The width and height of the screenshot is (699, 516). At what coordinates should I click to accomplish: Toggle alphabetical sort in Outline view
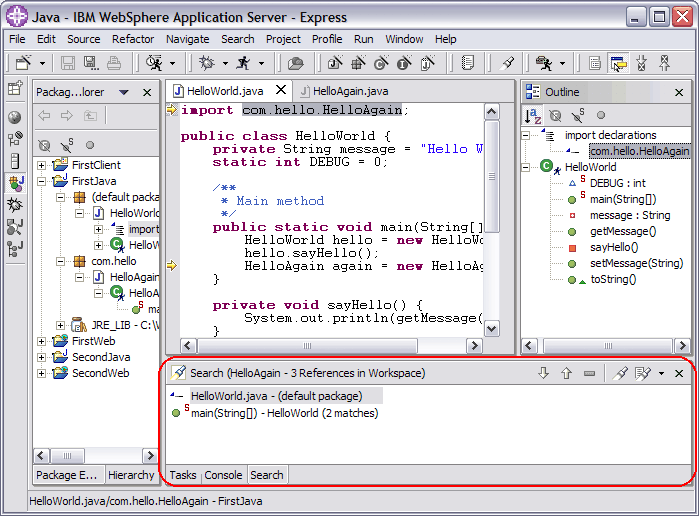click(533, 116)
